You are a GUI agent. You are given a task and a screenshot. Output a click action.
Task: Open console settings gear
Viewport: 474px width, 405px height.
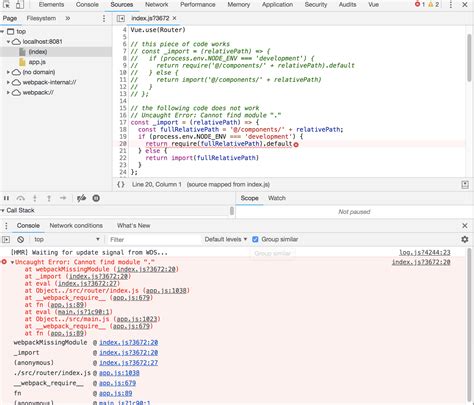click(465, 239)
